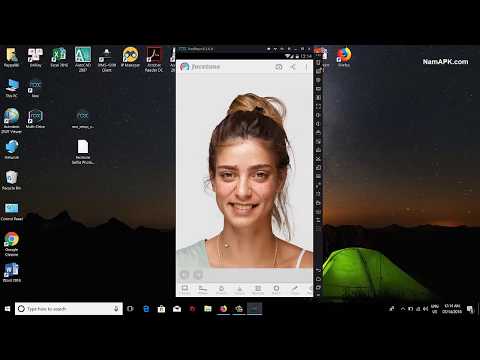Open the Windows Start menu
The image size is (480, 360).
coord(7,309)
